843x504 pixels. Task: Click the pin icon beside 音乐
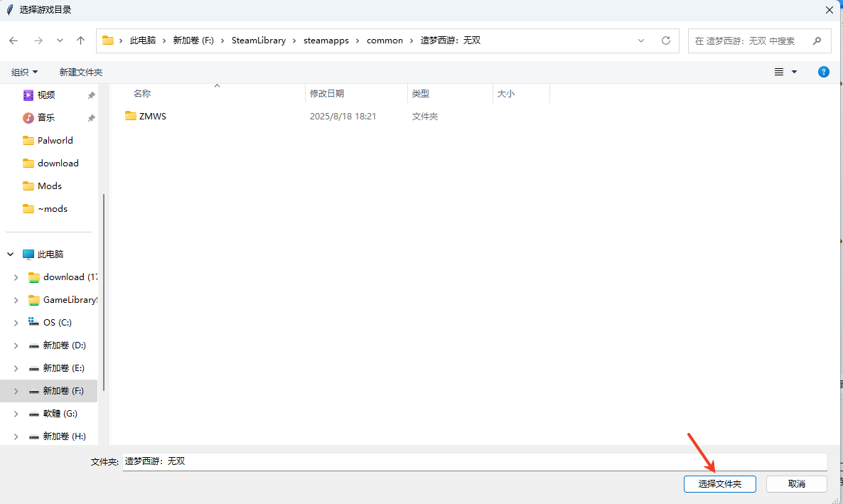click(92, 118)
